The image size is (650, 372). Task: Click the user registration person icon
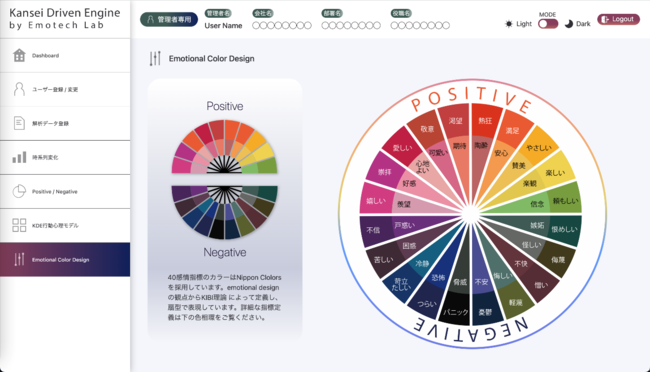[19, 89]
